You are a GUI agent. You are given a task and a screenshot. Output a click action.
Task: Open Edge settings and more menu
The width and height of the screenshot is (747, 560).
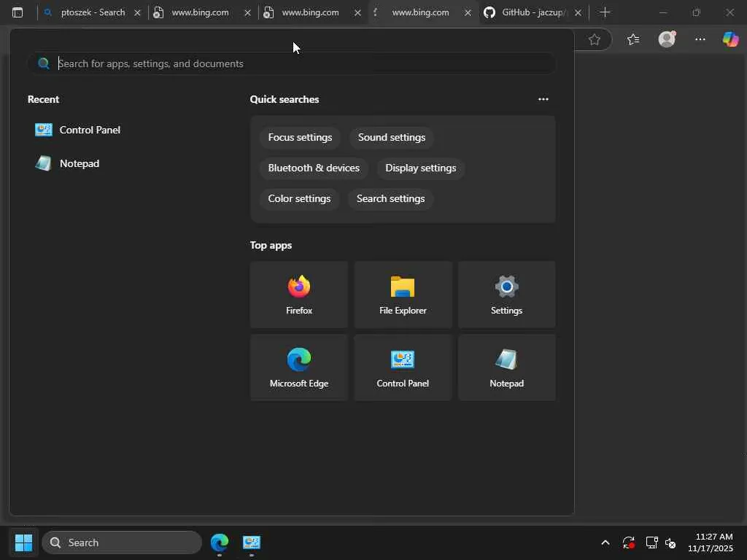700,39
